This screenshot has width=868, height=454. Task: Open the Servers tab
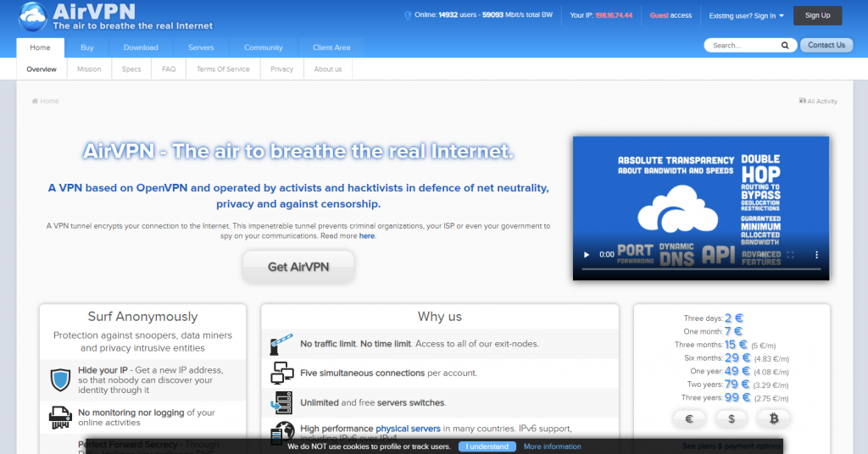(x=201, y=47)
